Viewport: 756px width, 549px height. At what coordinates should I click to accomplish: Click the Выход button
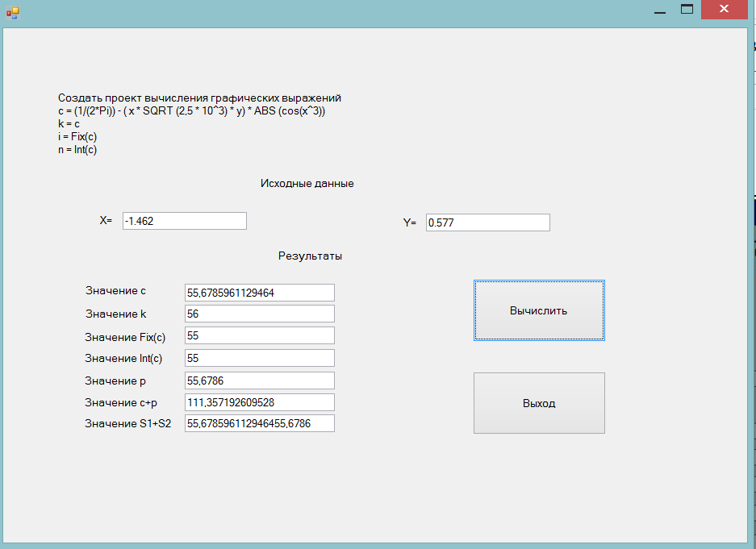[x=539, y=403]
